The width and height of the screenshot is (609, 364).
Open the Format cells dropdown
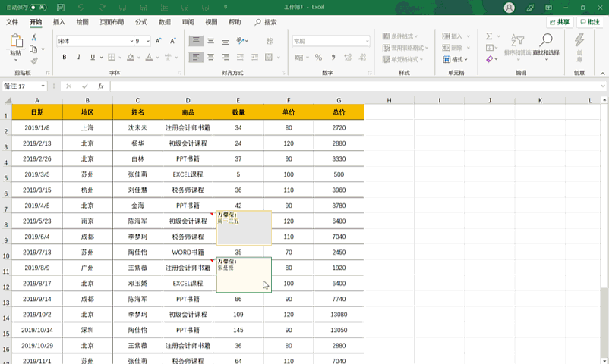(x=456, y=59)
